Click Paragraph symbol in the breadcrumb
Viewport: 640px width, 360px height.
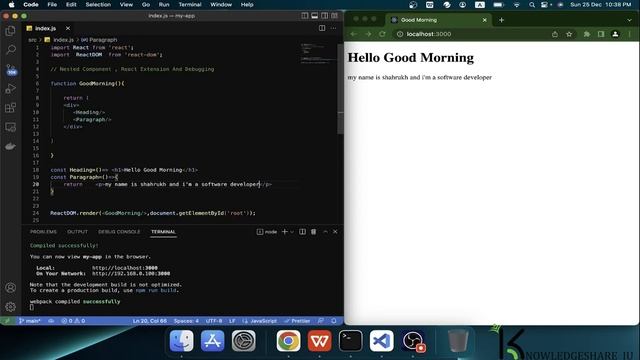pos(102,40)
